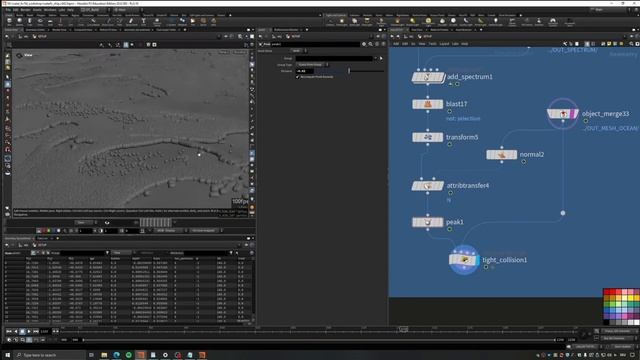This screenshot has width=640, height=360.
Task: Open View menu in the network editor
Action: tap(422, 44)
